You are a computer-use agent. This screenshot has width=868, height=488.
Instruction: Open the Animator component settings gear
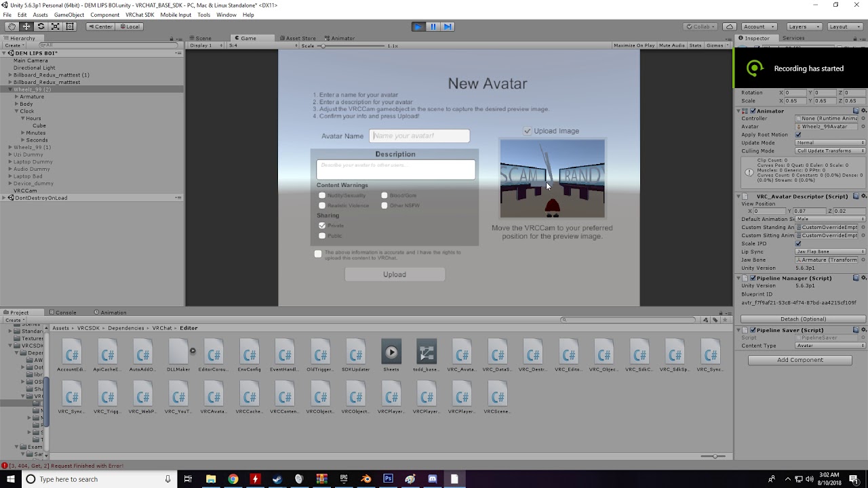point(863,110)
